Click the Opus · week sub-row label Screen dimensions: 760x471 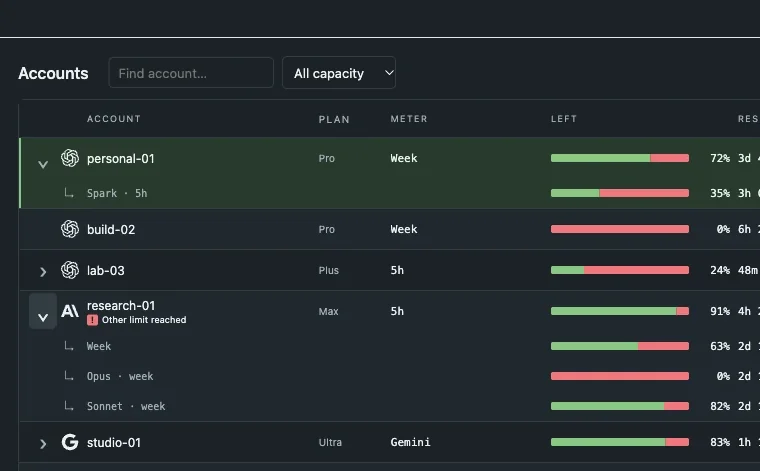pyautogui.click(x=120, y=376)
